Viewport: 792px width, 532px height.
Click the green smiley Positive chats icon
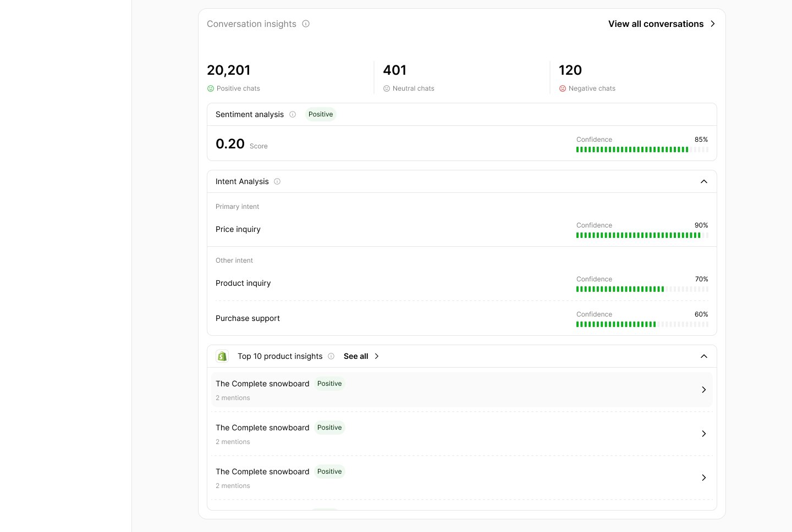pyautogui.click(x=211, y=88)
